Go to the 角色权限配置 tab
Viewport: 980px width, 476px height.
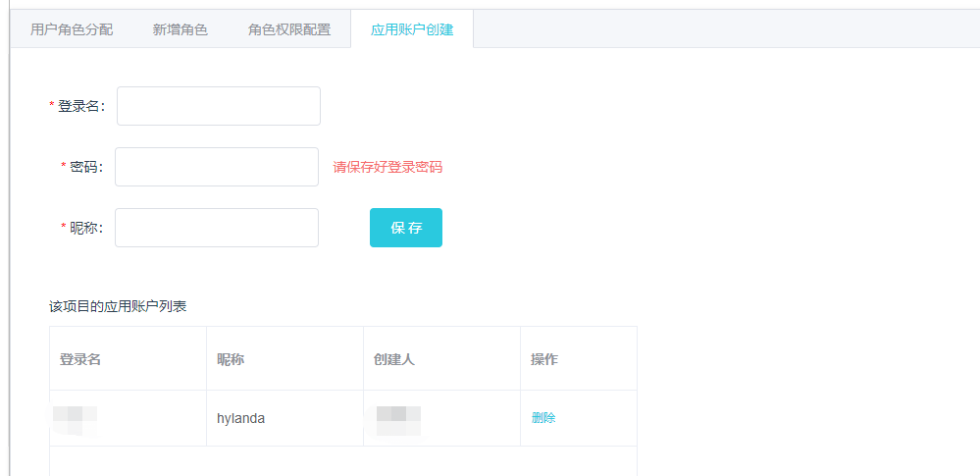(x=289, y=29)
